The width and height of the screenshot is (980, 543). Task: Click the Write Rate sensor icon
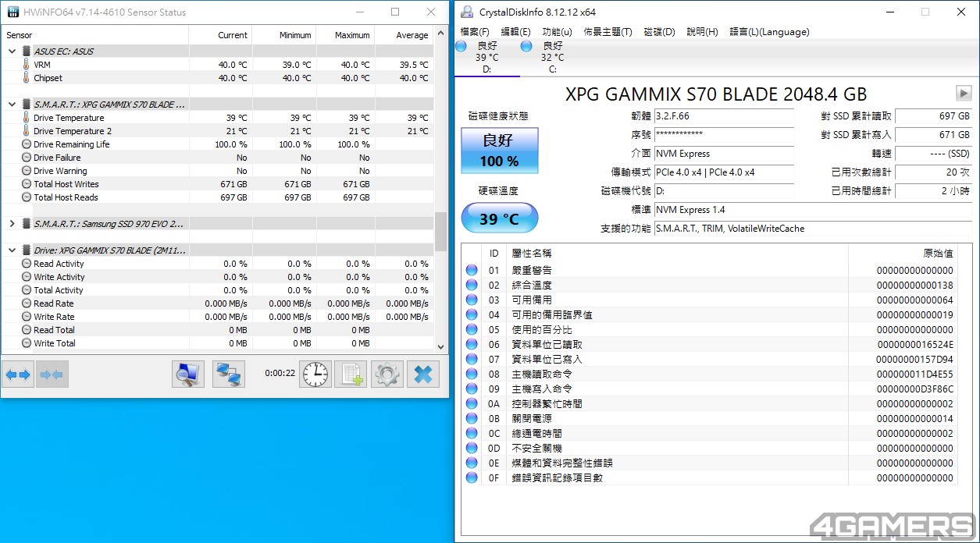click(27, 317)
